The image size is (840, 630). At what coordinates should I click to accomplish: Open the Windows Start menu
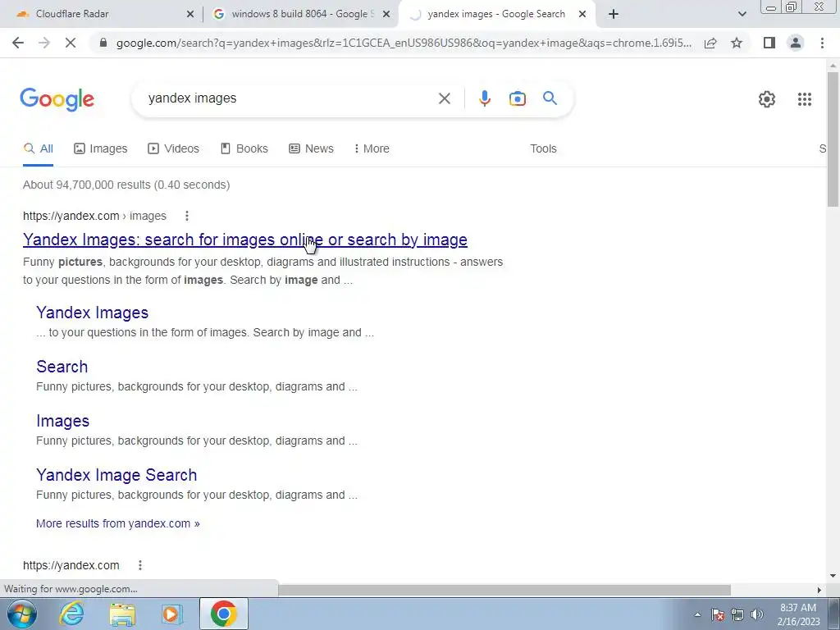pyautogui.click(x=22, y=614)
